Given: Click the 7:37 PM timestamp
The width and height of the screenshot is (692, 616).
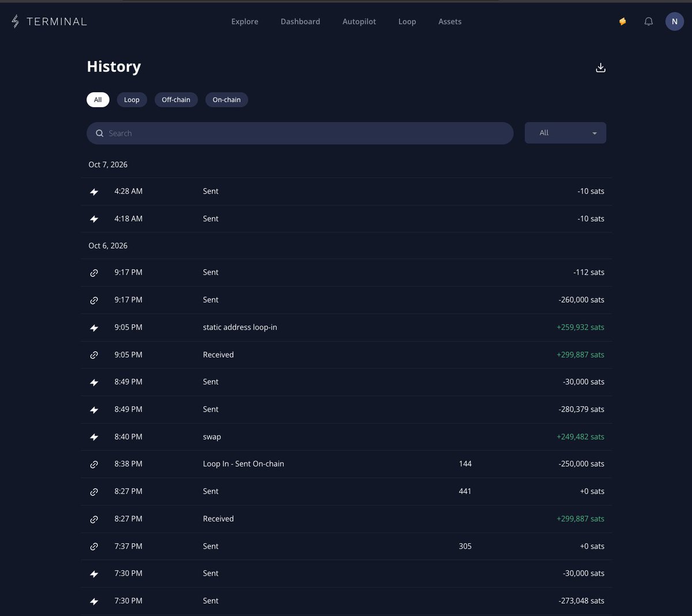Looking at the screenshot, I should click(128, 546).
